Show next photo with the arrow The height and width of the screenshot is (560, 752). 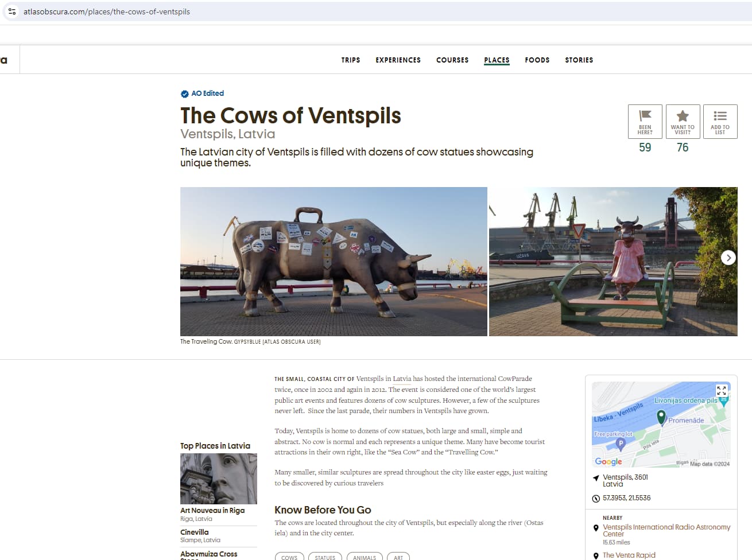point(728,258)
